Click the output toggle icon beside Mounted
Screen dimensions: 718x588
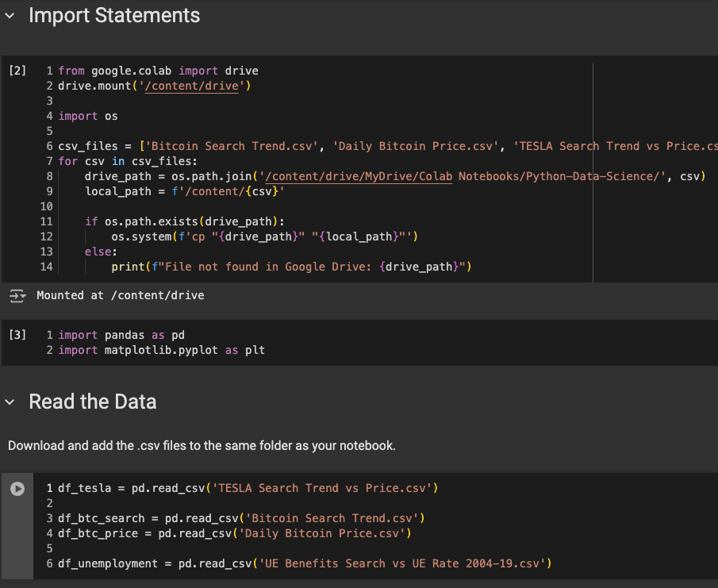point(17,296)
